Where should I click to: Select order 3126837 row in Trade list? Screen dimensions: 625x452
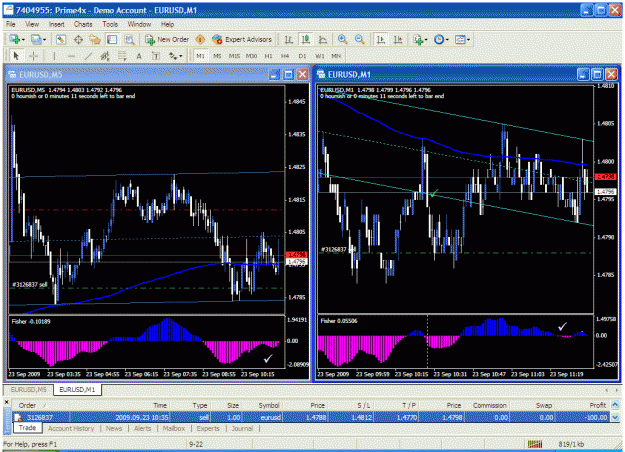[x=311, y=417]
